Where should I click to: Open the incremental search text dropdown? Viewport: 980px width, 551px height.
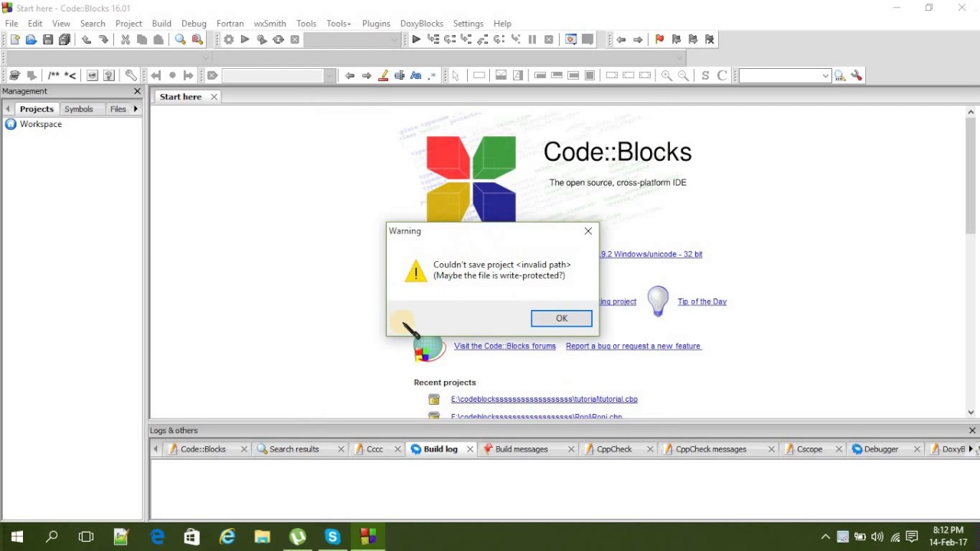click(330, 76)
